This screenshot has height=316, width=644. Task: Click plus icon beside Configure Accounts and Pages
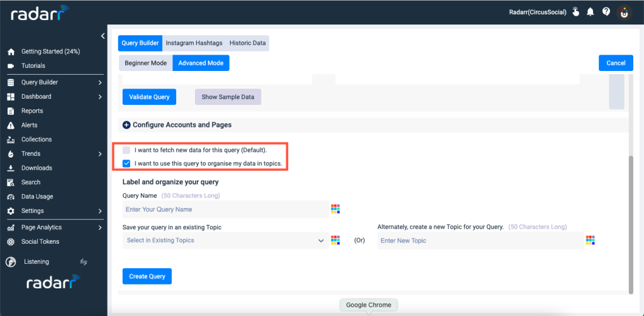pyautogui.click(x=126, y=125)
